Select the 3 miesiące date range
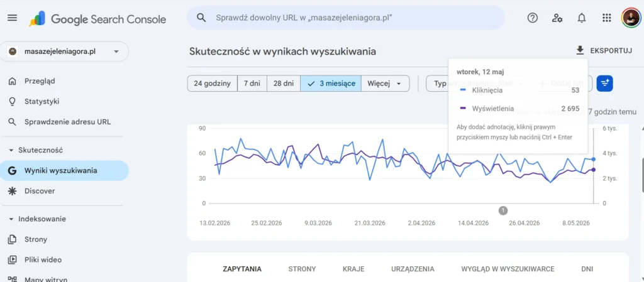Screen dimensions: 644x282 pos(331,84)
